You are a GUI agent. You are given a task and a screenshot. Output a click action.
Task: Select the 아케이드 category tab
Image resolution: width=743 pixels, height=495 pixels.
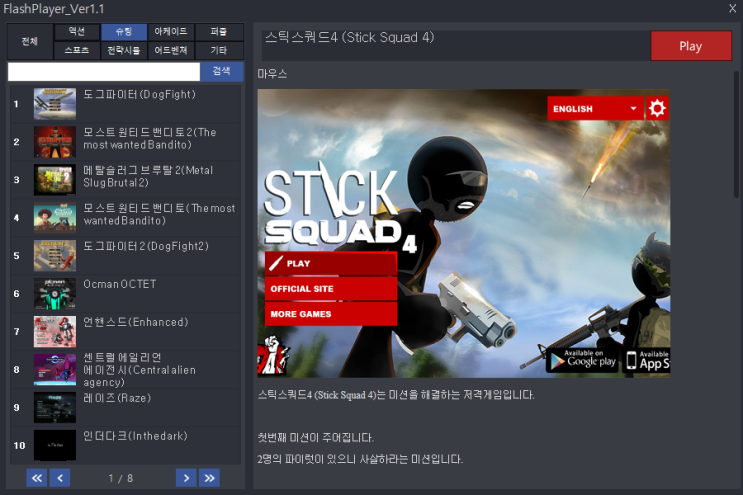[171, 32]
